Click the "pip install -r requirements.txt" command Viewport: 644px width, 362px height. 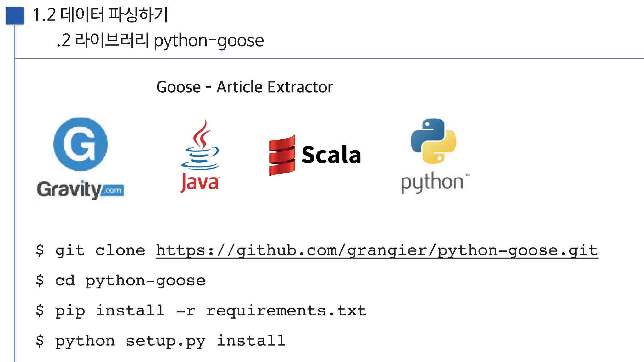coord(211,311)
